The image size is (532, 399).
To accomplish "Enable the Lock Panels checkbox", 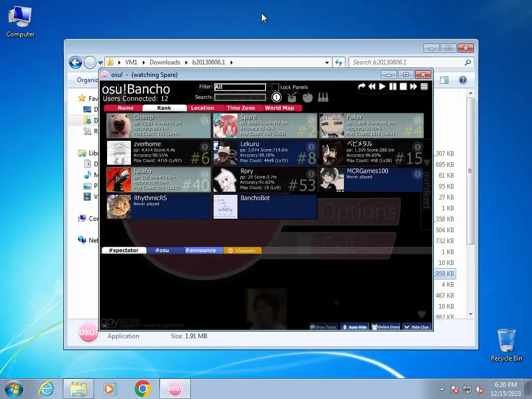I will click(275, 87).
